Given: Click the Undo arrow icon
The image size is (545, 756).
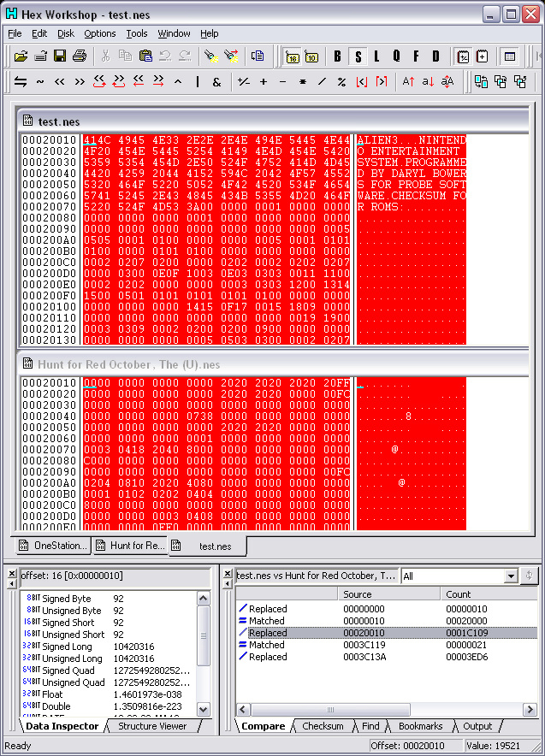Looking at the screenshot, I should tap(165, 57).
